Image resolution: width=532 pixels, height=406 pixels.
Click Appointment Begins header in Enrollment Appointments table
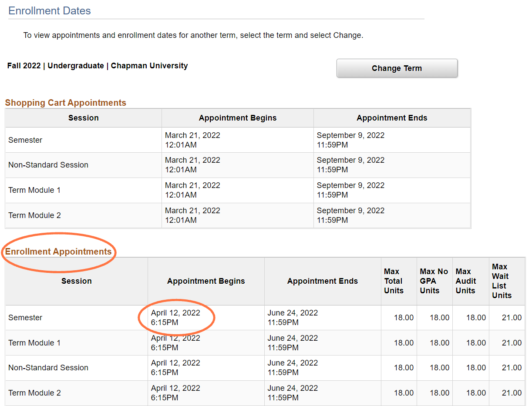(x=206, y=281)
